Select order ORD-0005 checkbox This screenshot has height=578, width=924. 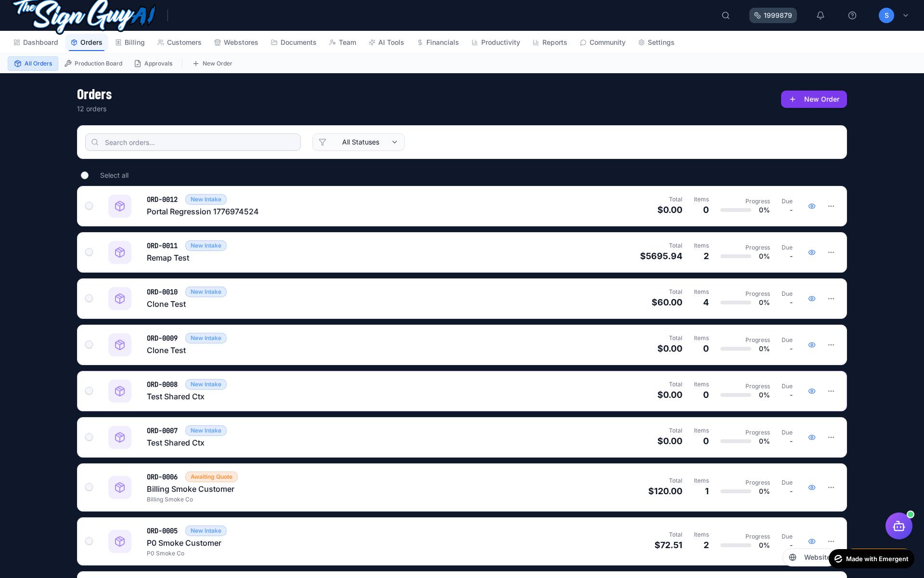pos(89,541)
